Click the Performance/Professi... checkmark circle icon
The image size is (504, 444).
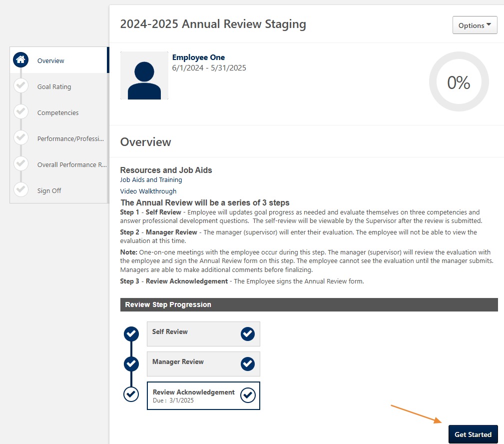(x=21, y=137)
